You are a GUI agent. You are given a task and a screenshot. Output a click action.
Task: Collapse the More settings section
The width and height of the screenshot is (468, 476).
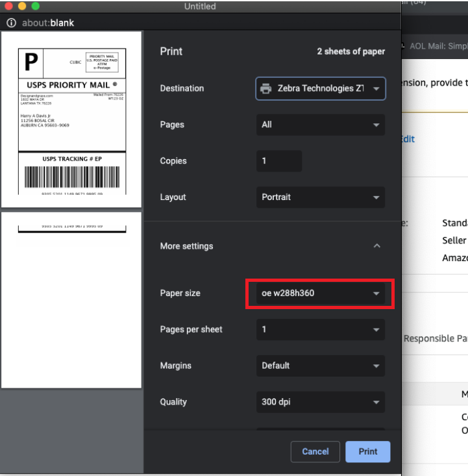coord(376,246)
